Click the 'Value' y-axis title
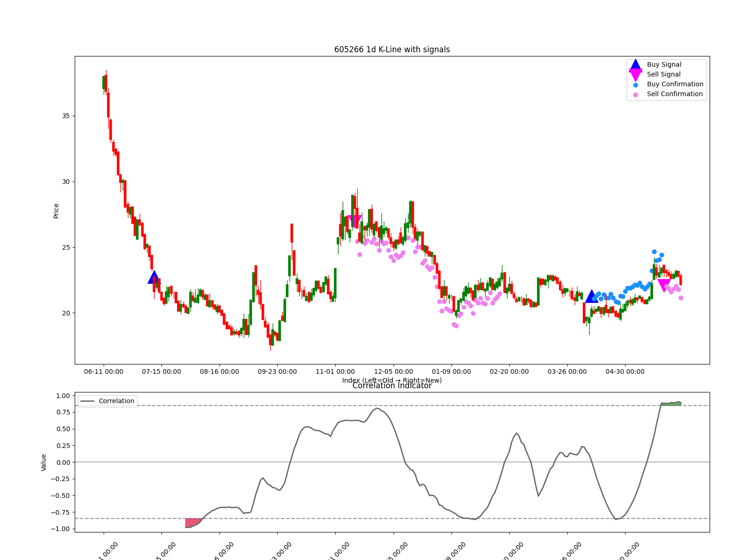This screenshot has height=560, width=747. 44,462
